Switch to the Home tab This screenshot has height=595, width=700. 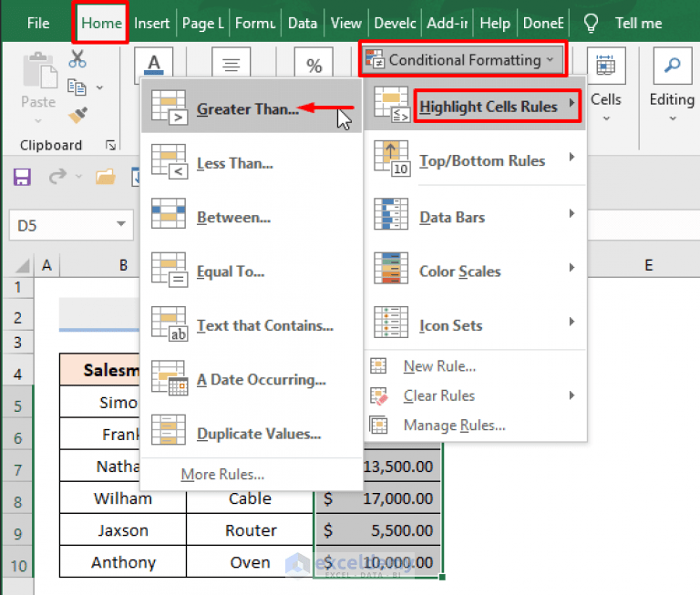(101, 23)
